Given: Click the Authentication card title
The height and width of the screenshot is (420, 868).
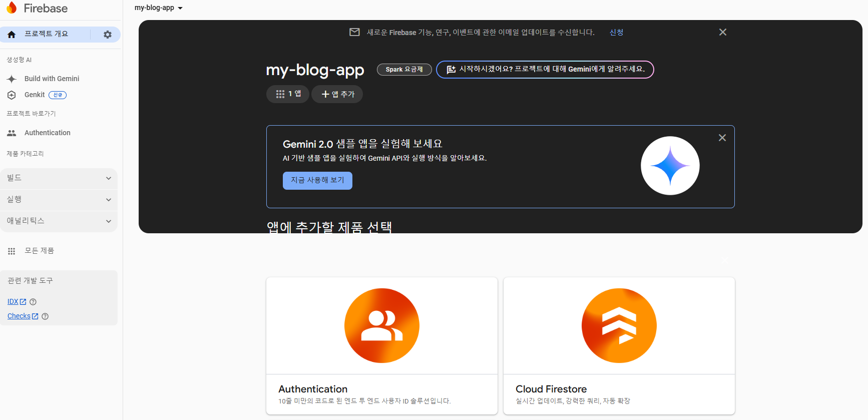Looking at the screenshot, I should (x=313, y=389).
